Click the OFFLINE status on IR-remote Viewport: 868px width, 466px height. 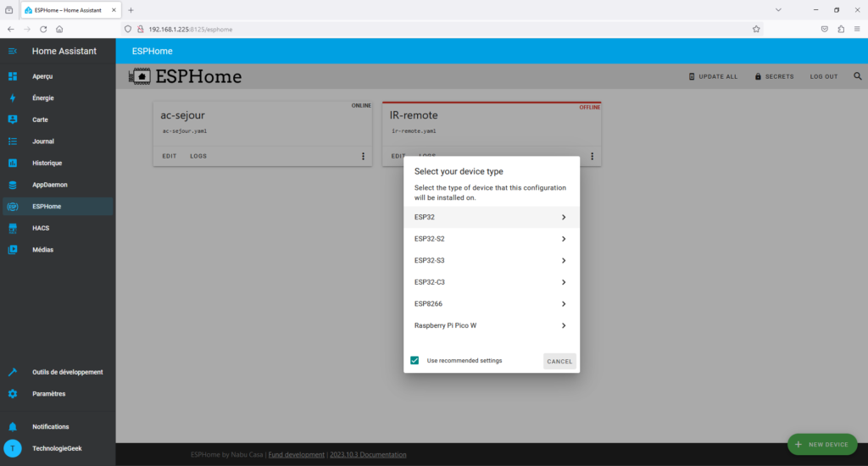tap(590, 108)
